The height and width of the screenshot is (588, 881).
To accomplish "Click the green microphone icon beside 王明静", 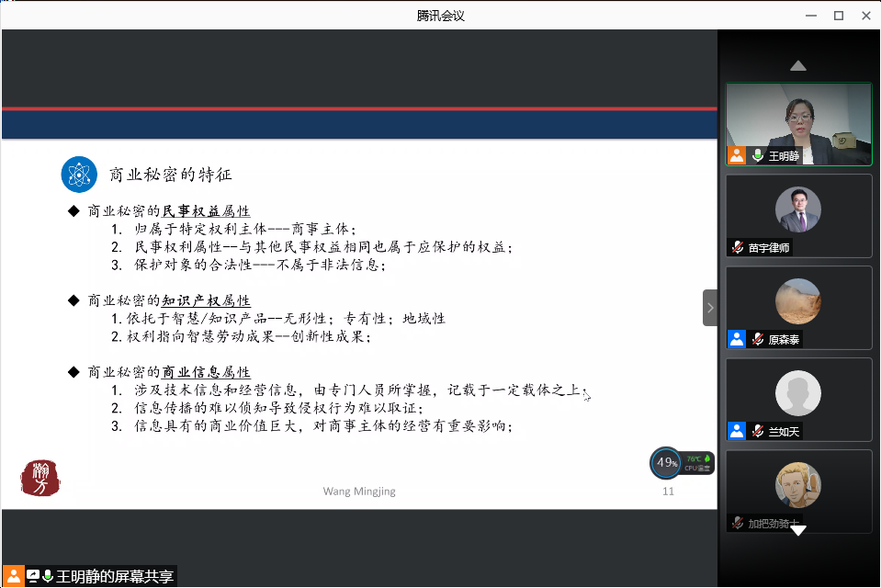I will point(758,156).
